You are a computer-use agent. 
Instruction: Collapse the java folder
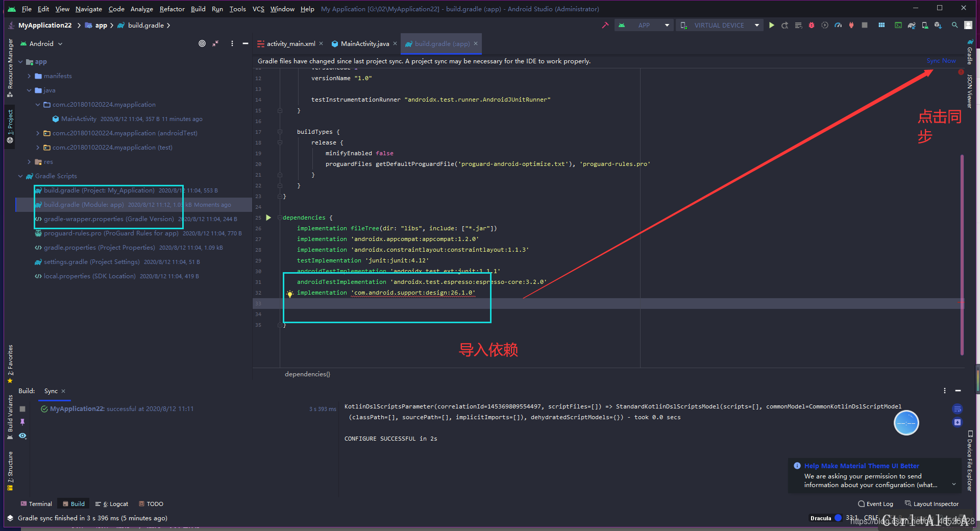coord(29,90)
